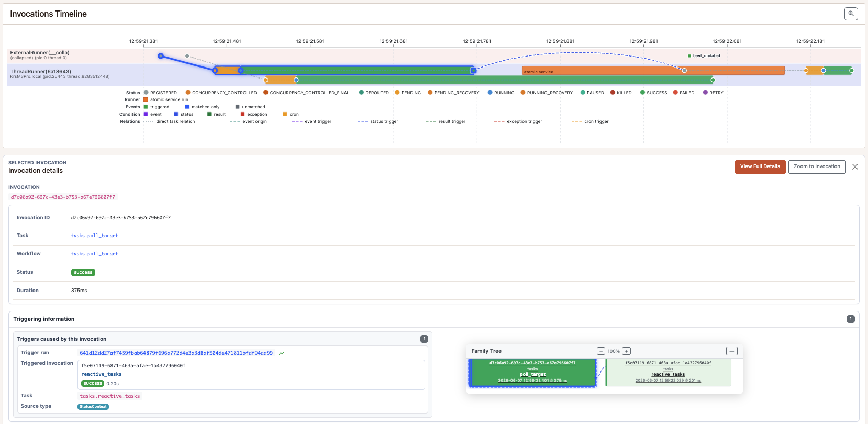Screen dimensions: 868x424
Task: Click the Zoom to Invocation button
Action: 817,166
